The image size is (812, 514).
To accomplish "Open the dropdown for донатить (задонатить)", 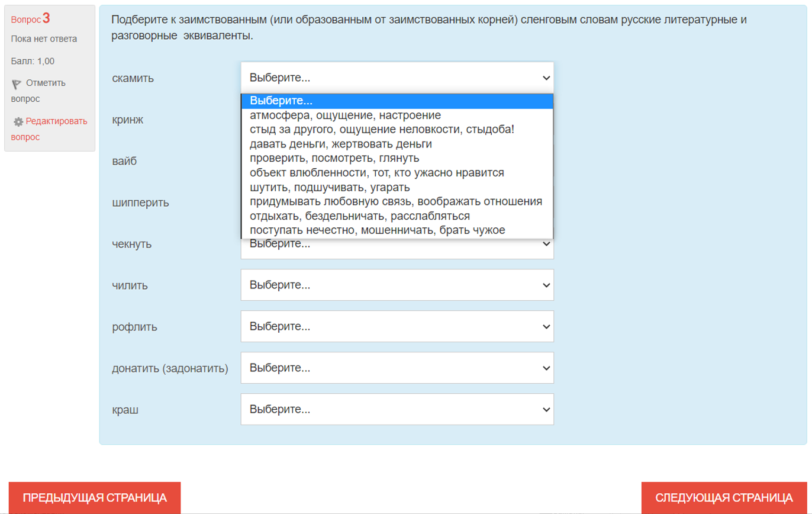I will [397, 368].
